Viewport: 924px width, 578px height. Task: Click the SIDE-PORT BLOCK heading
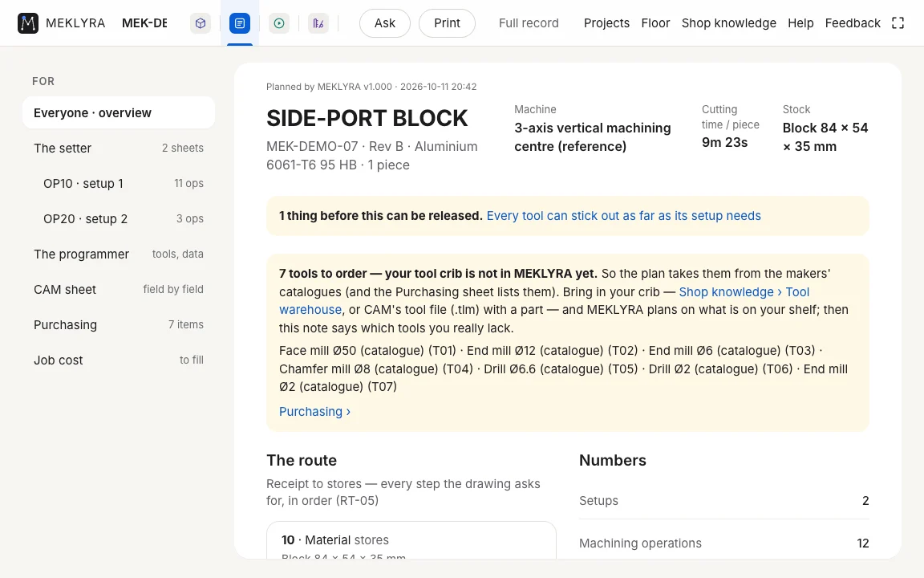pyautogui.click(x=367, y=119)
